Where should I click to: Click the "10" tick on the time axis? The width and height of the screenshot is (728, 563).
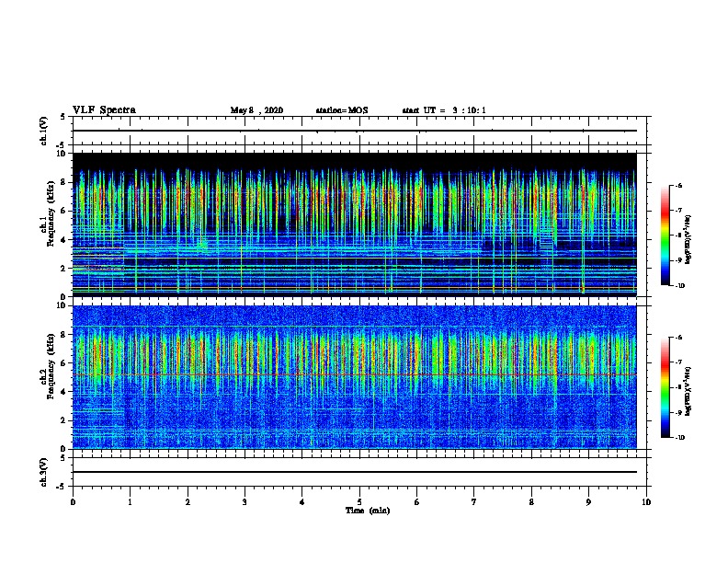pos(646,502)
